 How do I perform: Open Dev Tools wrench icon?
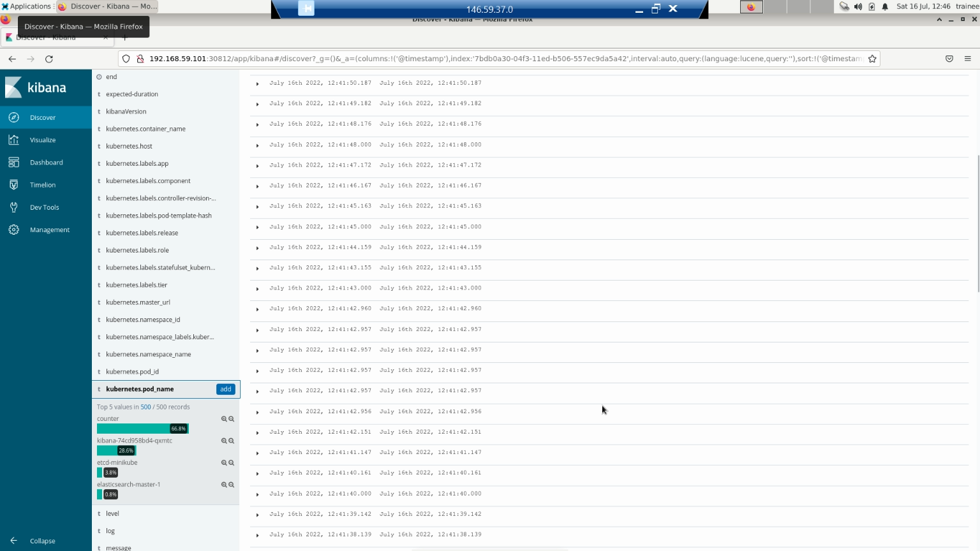(x=13, y=207)
